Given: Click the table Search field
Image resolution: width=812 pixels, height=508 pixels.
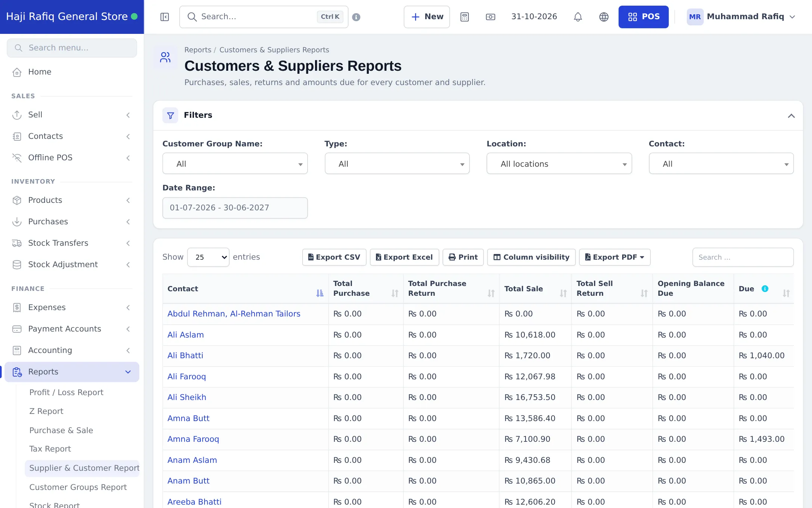Looking at the screenshot, I should [x=743, y=257].
